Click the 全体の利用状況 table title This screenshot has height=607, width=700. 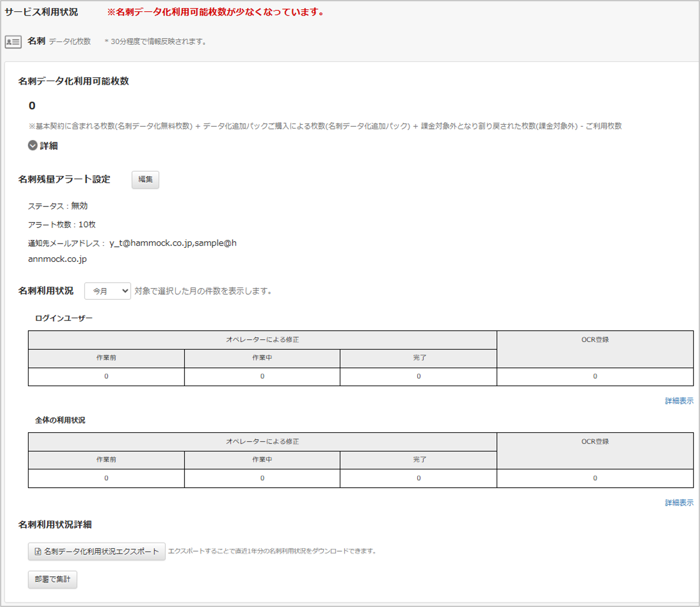[60, 420]
